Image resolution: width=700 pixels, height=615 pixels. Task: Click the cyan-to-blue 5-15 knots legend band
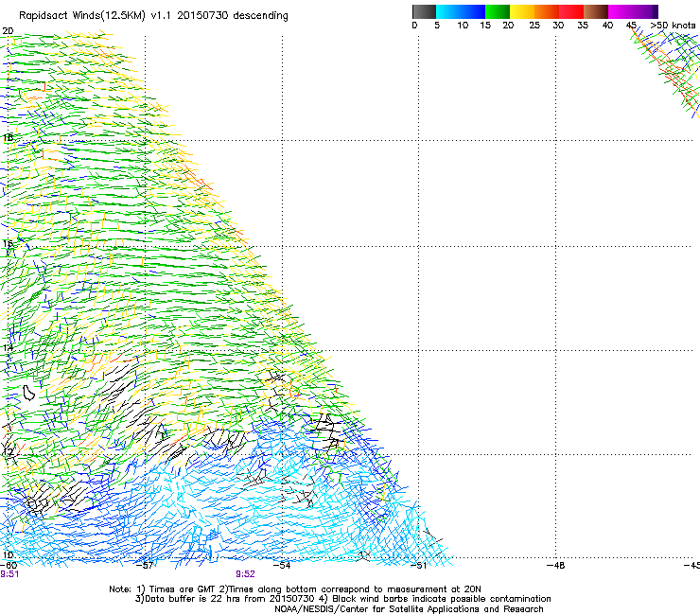point(461,11)
